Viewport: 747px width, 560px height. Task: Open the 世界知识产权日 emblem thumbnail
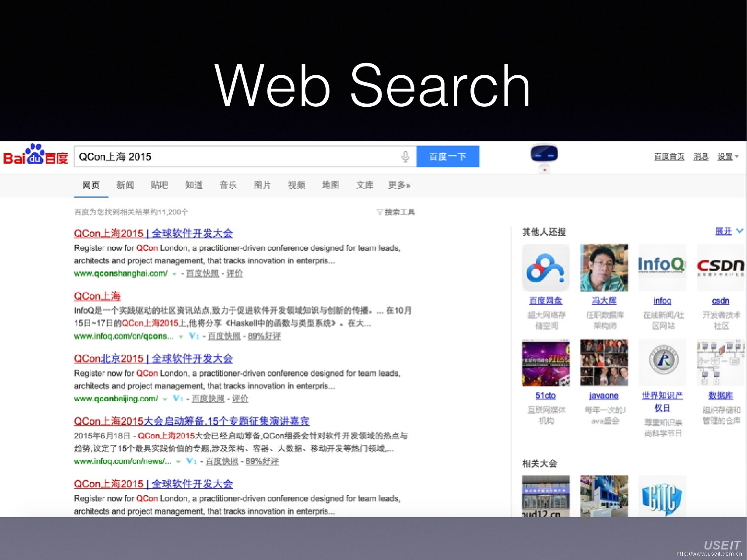pyautogui.click(x=662, y=363)
